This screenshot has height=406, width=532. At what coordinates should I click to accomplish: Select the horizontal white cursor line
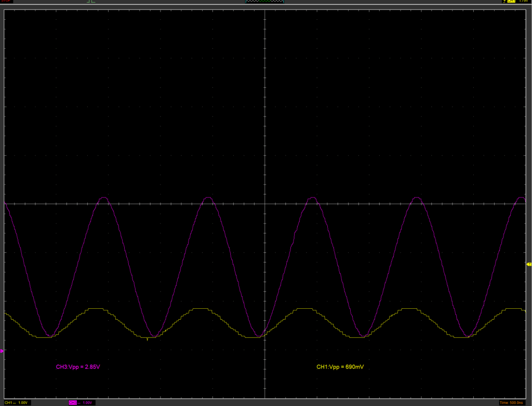(x=156, y=204)
